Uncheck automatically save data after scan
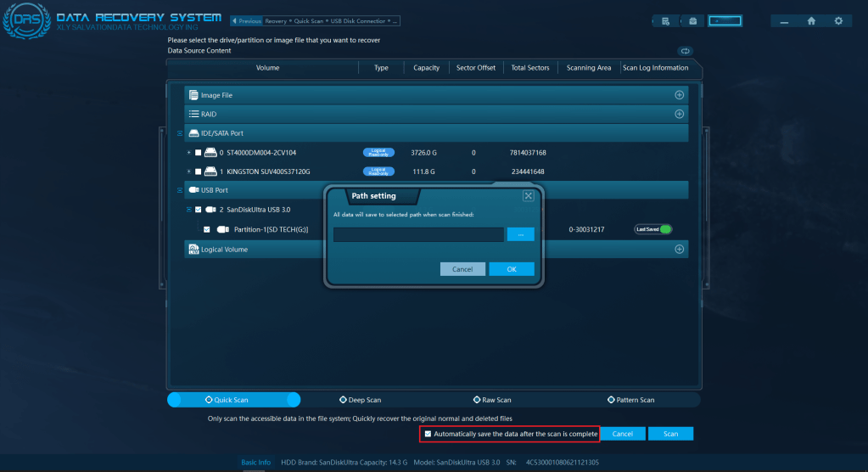 [x=428, y=434]
